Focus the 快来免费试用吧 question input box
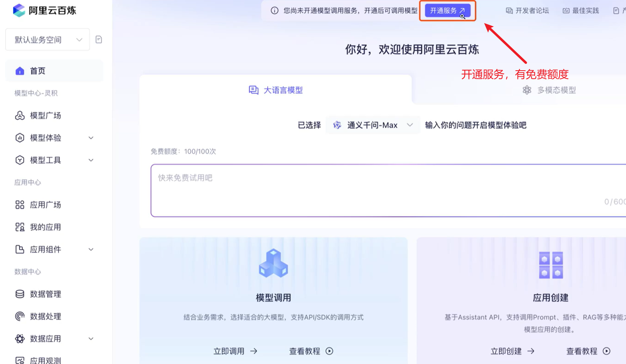This screenshot has width=626, height=364. (388, 191)
